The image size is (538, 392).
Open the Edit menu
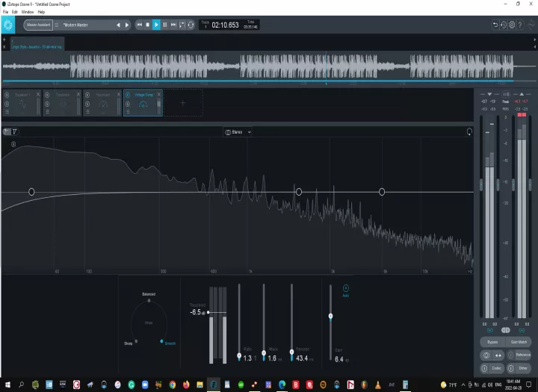click(15, 12)
